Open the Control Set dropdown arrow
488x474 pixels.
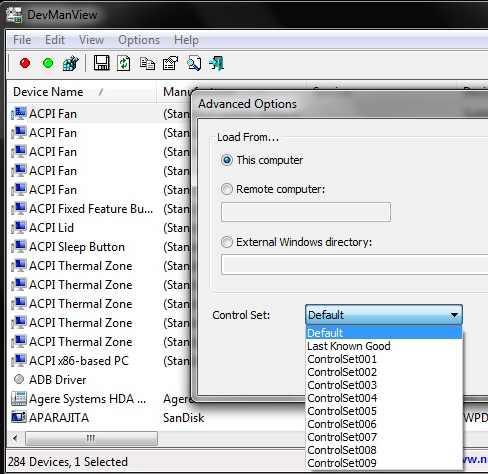click(454, 314)
